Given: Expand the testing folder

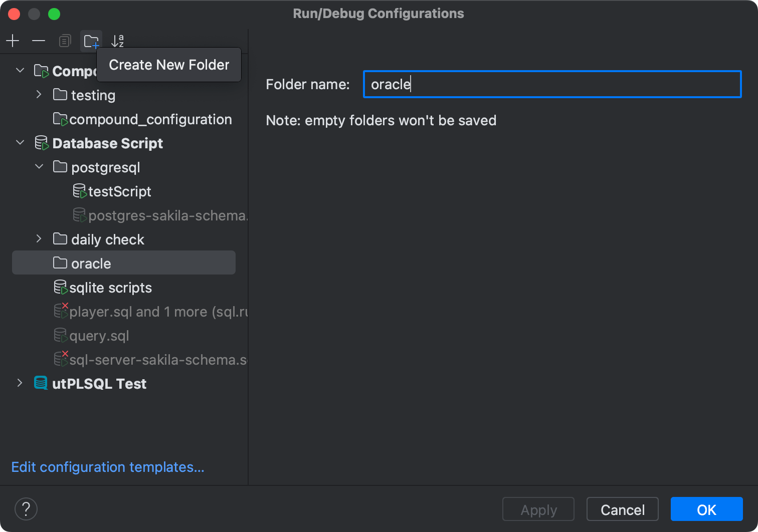Looking at the screenshot, I should (39, 95).
